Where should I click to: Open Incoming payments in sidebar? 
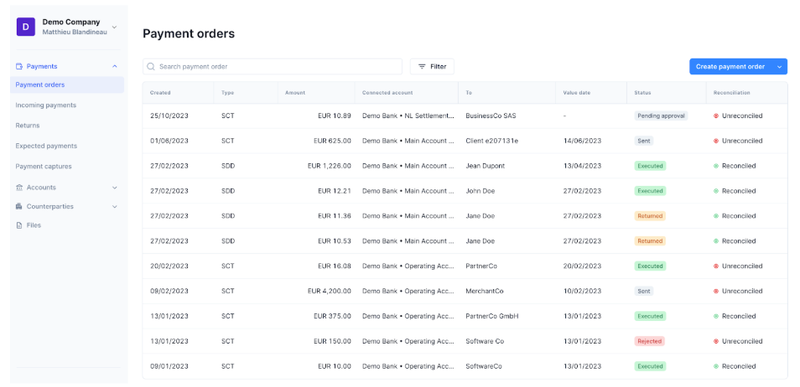point(46,105)
